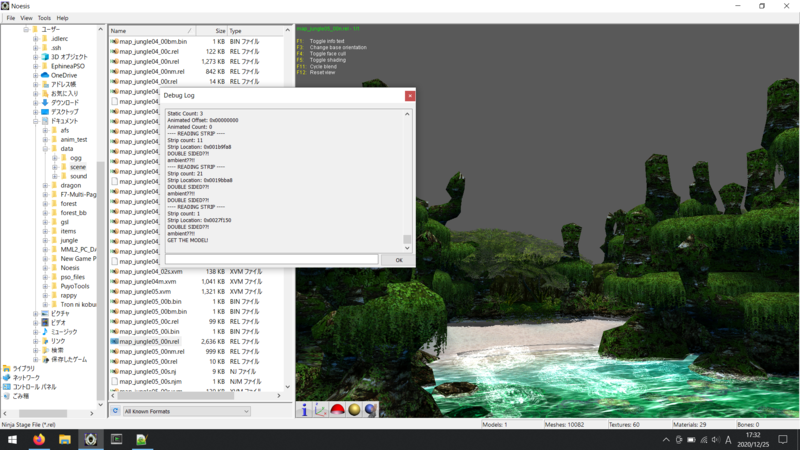The image size is (800, 450).
Task: Expand the forest folder node
Action: click(45, 204)
